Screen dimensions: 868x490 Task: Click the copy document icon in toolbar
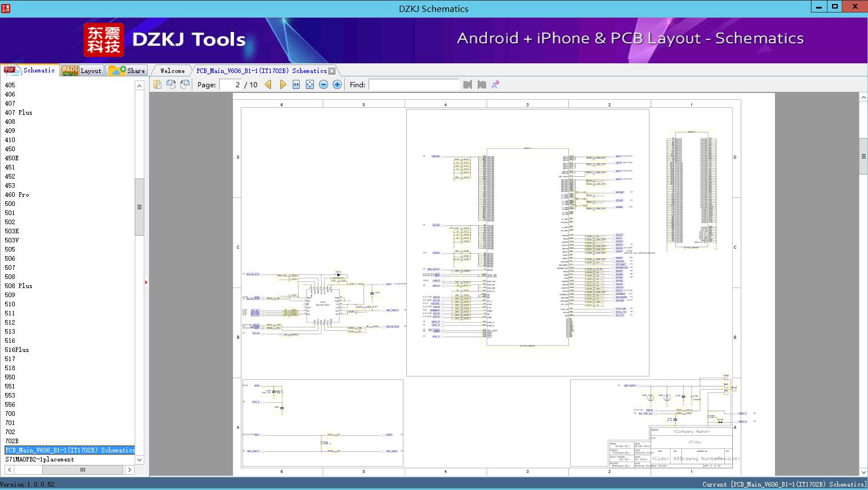pyautogui.click(x=158, y=84)
